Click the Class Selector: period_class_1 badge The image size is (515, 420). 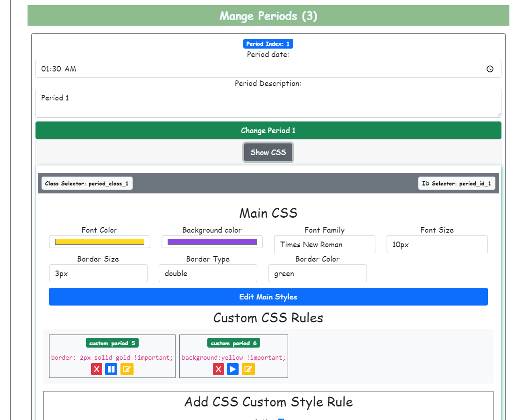87,184
